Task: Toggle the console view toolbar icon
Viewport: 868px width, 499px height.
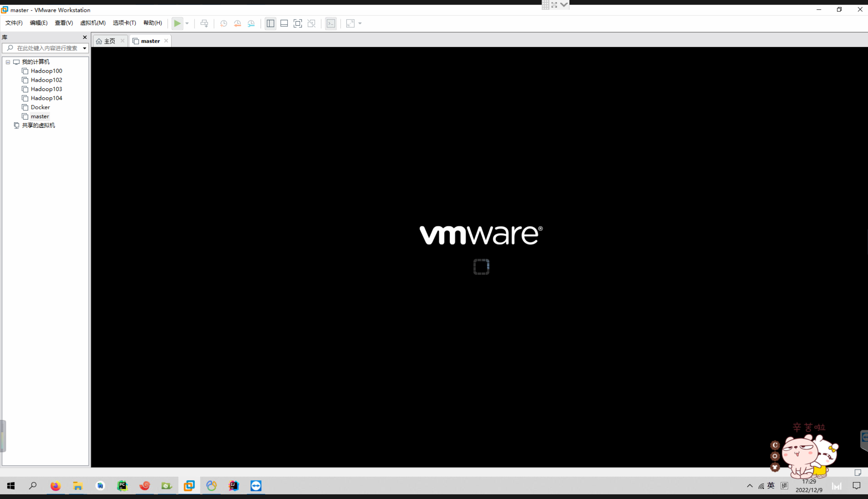Action: 331,23
